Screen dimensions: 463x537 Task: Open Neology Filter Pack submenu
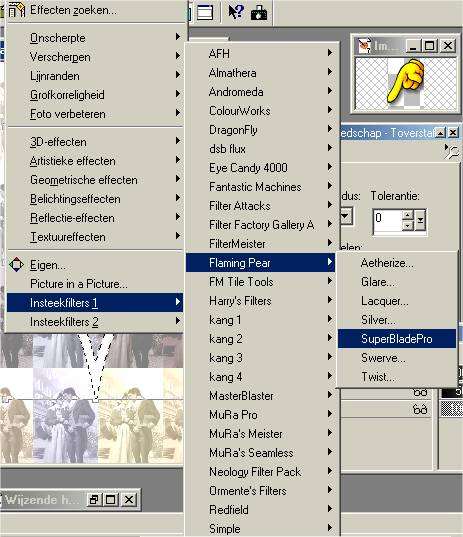pos(261,472)
